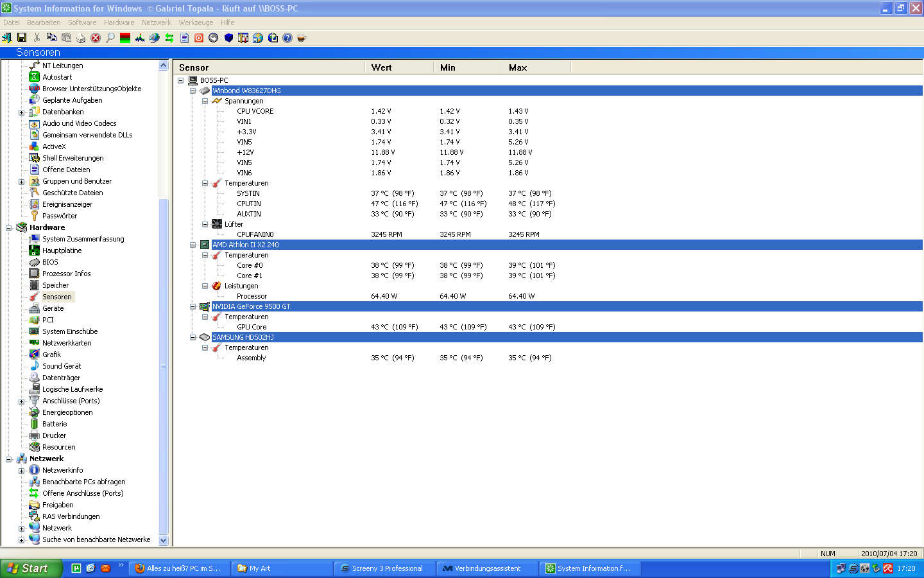The height and width of the screenshot is (578, 924).
Task: Switch to My Art taskbar window
Action: point(282,568)
